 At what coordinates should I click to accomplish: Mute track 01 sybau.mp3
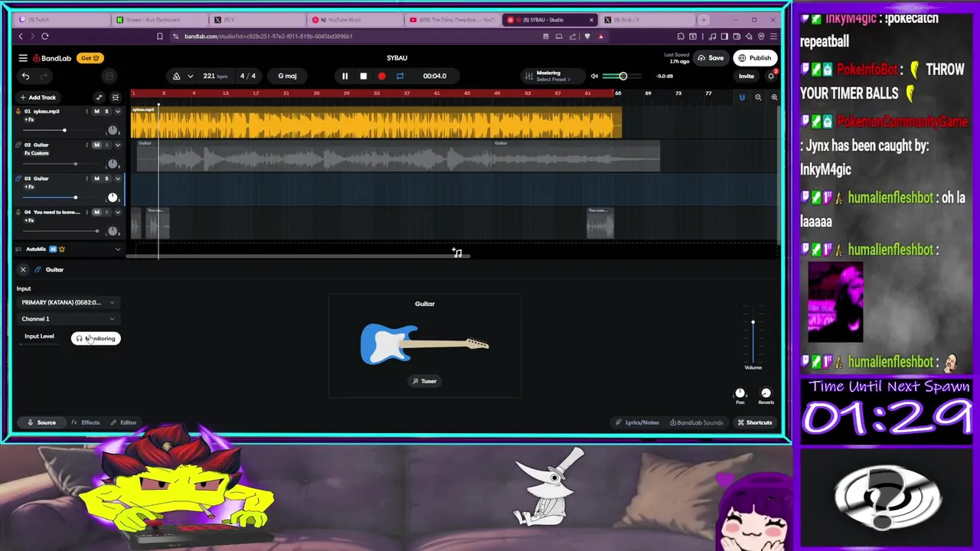pyautogui.click(x=96, y=112)
